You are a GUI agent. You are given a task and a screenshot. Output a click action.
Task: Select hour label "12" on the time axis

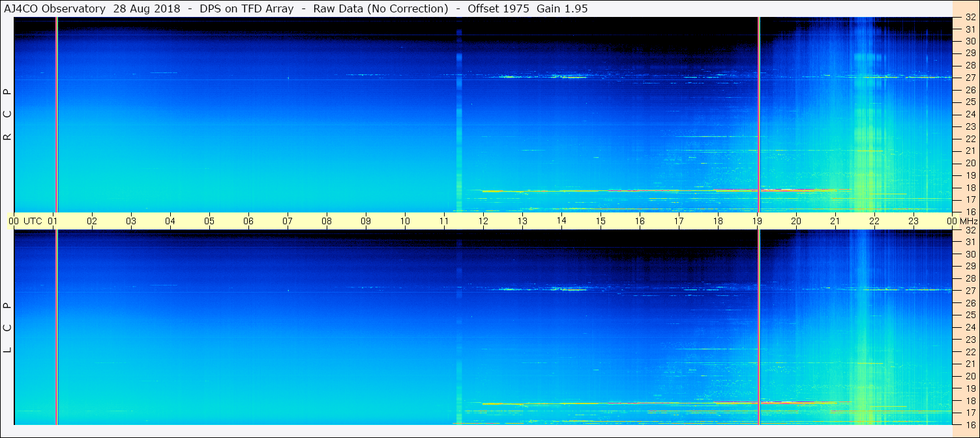pyautogui.click(x=483, y=221)
